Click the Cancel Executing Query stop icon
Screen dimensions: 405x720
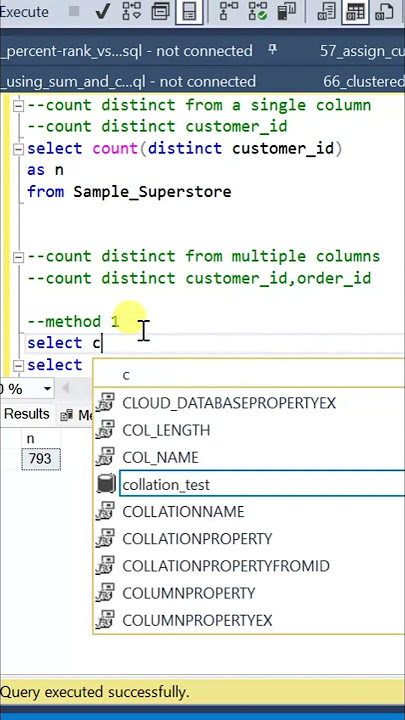pos(72,11)
